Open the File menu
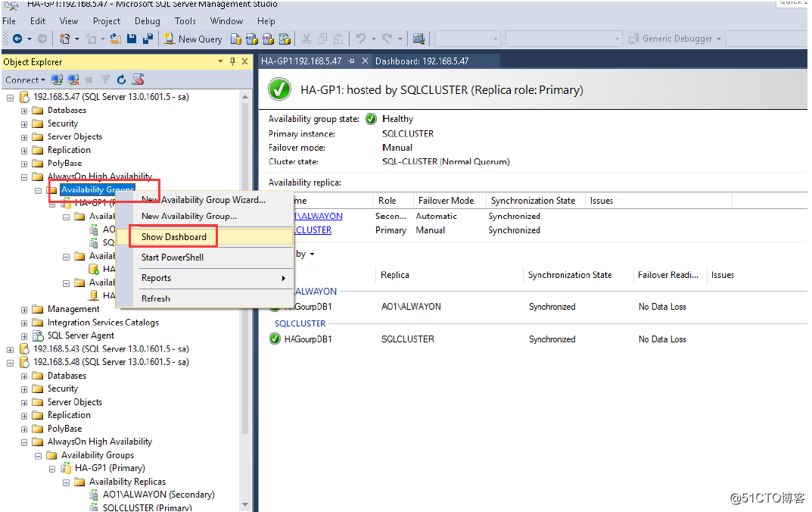Screen dimensions: 812x512 [x=9, y=21]
